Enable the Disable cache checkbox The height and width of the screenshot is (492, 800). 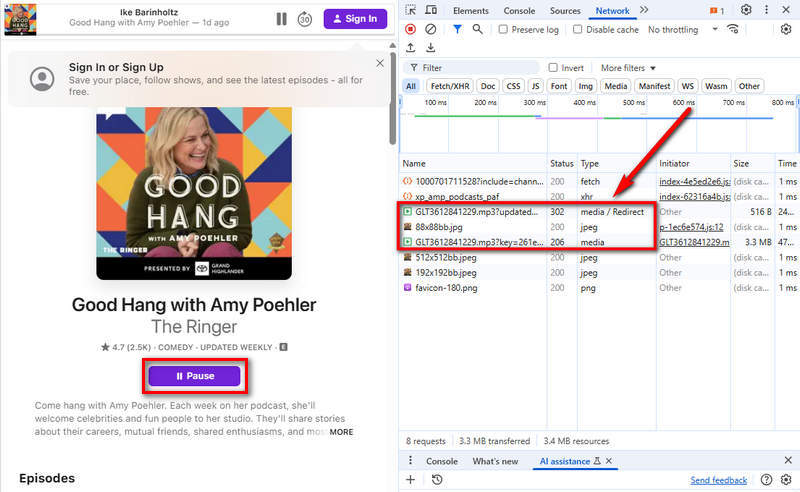coord(578,30)
